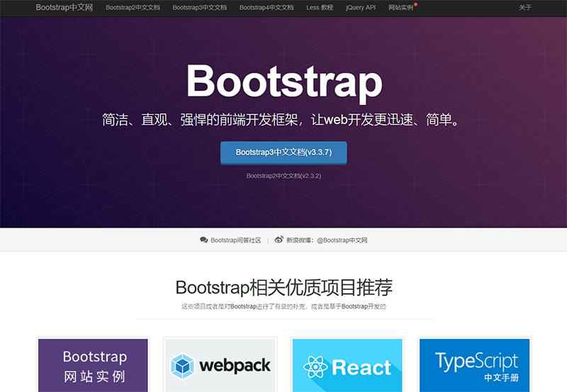
Task: Open the 新浪微博 @Bootstrap中文网 link
Action: tap(327, 240)
